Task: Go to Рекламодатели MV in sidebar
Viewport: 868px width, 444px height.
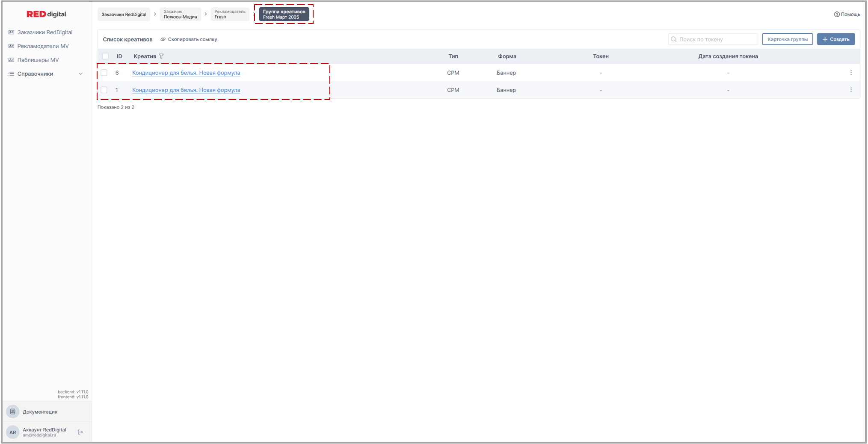Action: [43, 46]
